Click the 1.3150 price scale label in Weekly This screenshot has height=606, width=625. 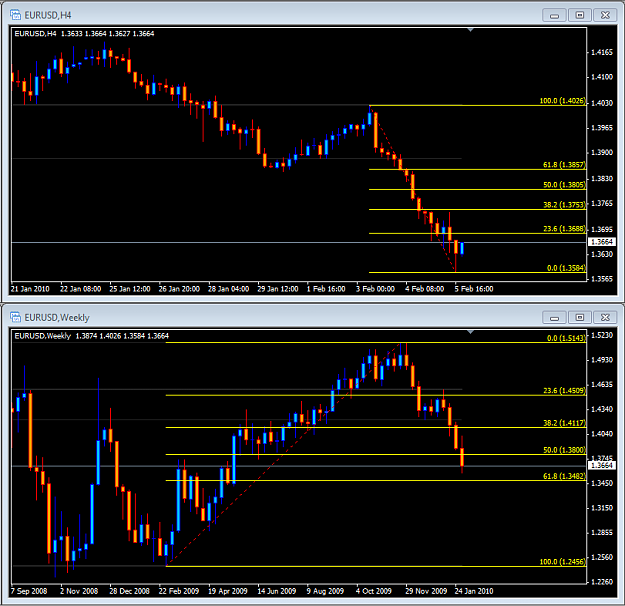pyautogui.click(x=602, y=508)
